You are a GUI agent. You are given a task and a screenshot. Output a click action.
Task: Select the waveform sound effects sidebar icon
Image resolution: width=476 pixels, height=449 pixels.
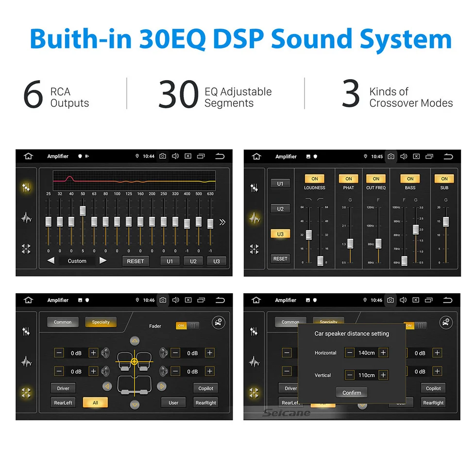(x=255, y=218)
